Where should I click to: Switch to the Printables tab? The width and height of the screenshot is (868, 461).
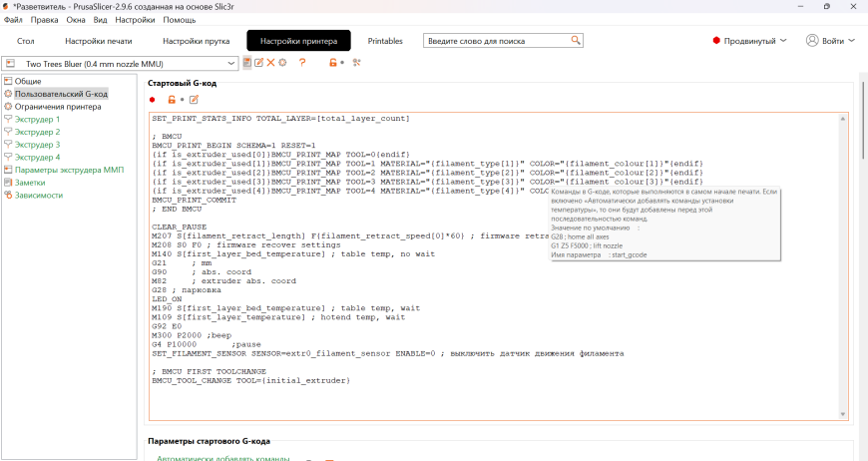coord(385,41)
